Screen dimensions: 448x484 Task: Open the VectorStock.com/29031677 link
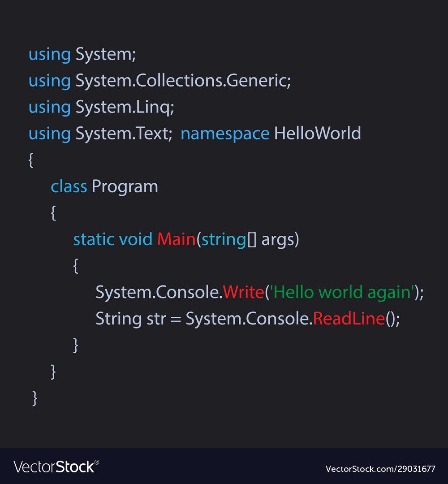click(x=380, y=469)
